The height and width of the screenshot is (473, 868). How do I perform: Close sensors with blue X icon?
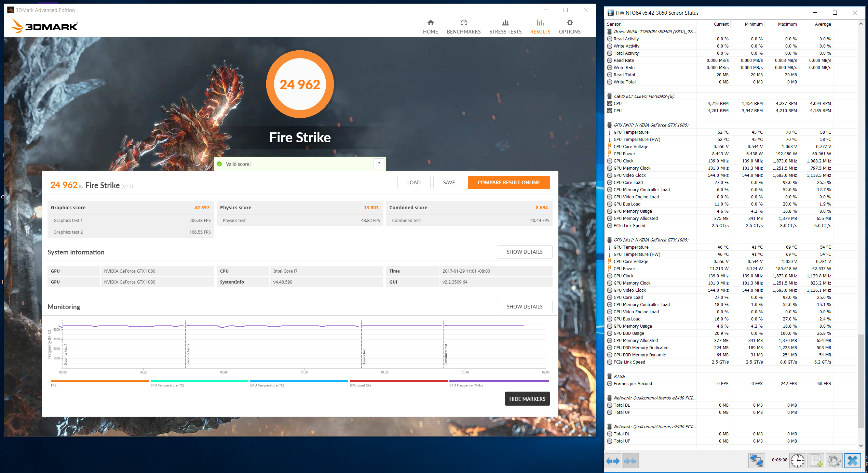point(853,461)
